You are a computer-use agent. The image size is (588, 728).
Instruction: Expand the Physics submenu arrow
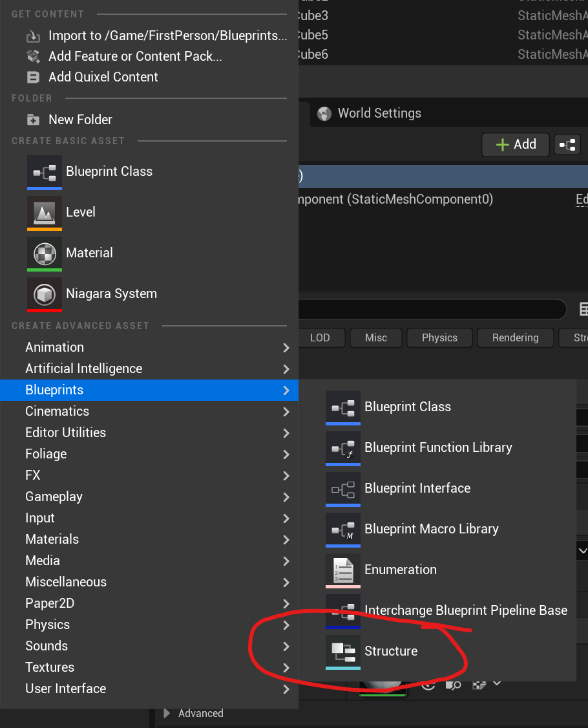(286, 625)
